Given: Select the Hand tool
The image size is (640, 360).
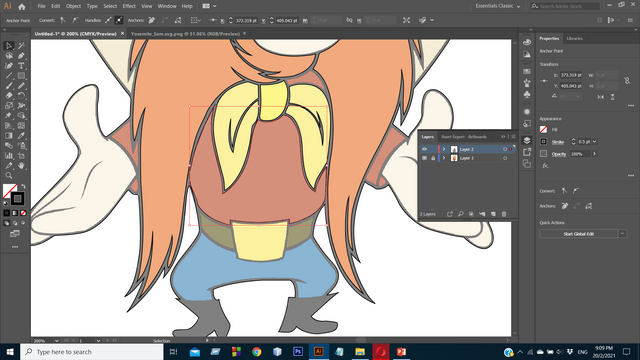Looking at the screenshot, I should (21, 165).
